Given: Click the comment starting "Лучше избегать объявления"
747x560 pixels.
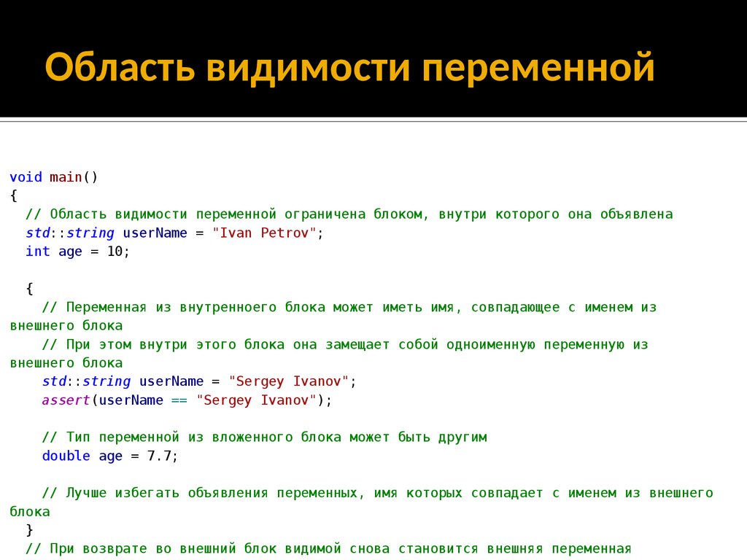Looking at the screenshot, I should point(376,493).
